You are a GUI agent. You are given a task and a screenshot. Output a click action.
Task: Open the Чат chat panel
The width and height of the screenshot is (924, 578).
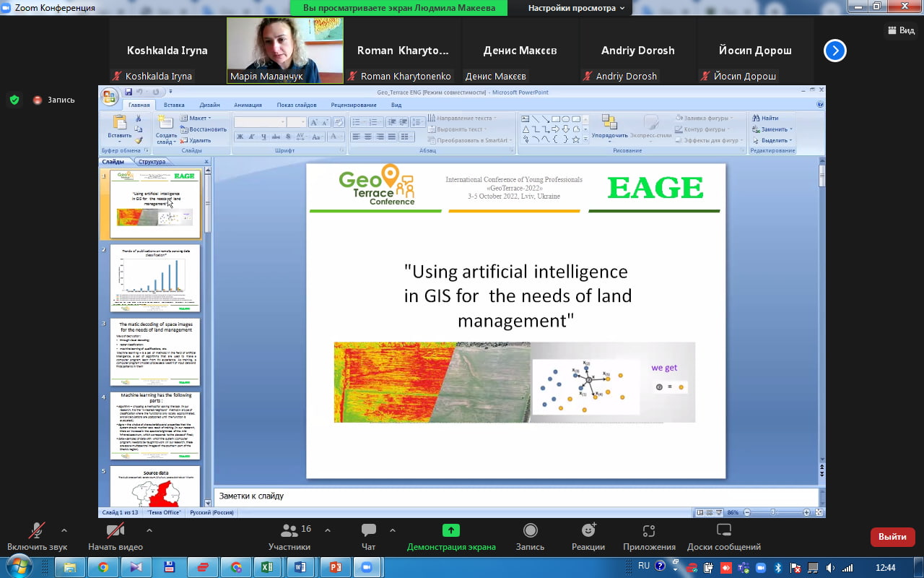pyautogui.click(x=369, y=537)
